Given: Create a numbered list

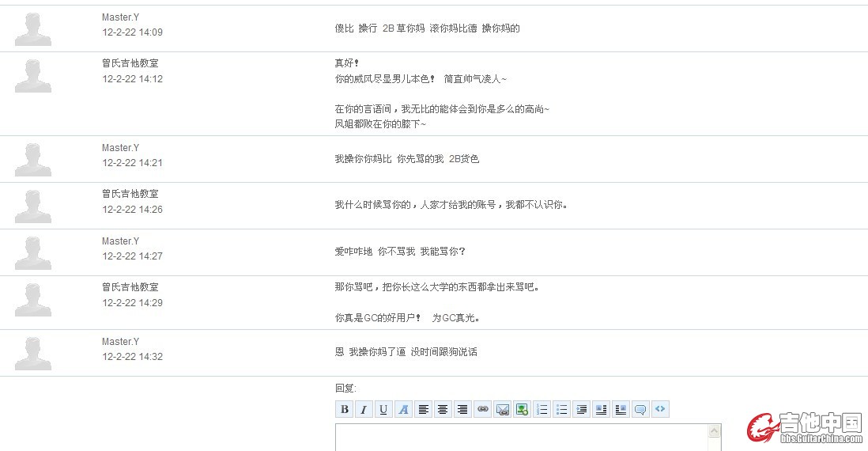Looking at the screenshot, I should coord(542,409).
